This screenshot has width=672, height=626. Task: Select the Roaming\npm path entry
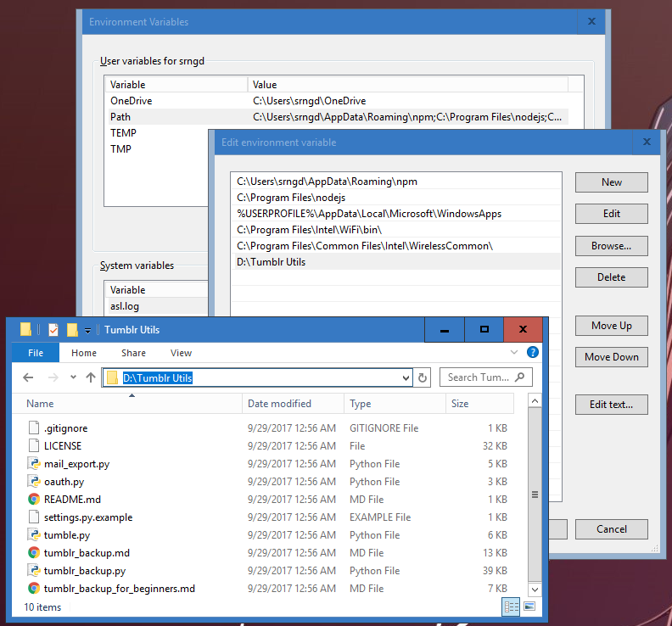point(396,182)
